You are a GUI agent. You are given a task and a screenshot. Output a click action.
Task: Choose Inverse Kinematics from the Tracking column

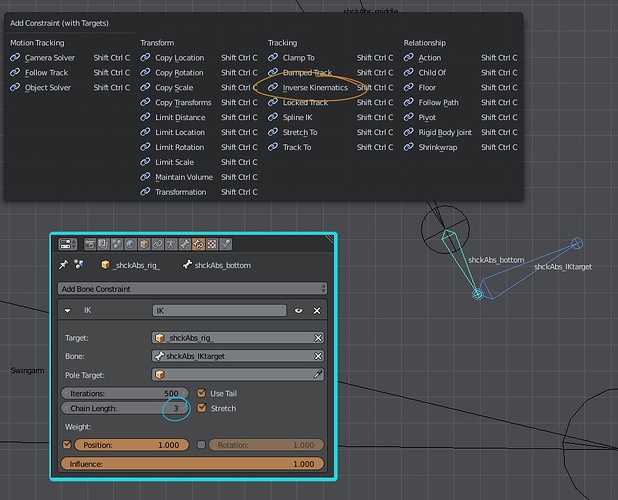pos(330,87)
